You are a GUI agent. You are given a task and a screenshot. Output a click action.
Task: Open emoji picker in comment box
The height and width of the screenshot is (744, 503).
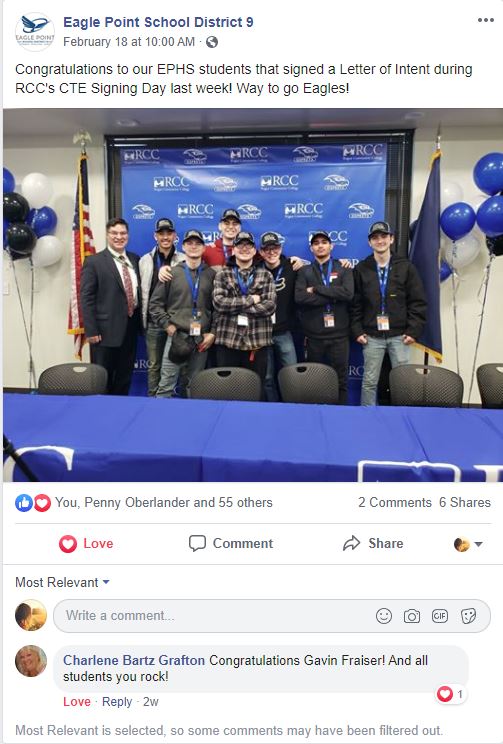click(x=383, y=616)
